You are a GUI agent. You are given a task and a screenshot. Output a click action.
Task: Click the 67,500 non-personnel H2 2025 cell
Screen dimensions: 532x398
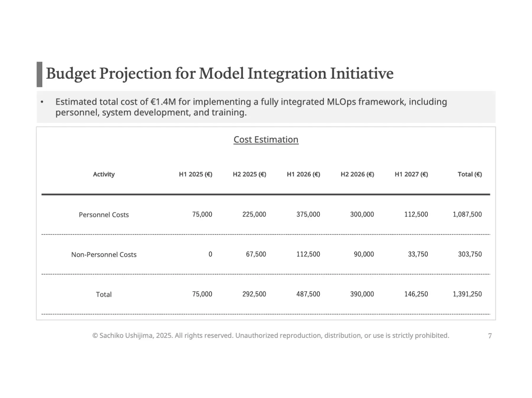click(x=256, y=254)
